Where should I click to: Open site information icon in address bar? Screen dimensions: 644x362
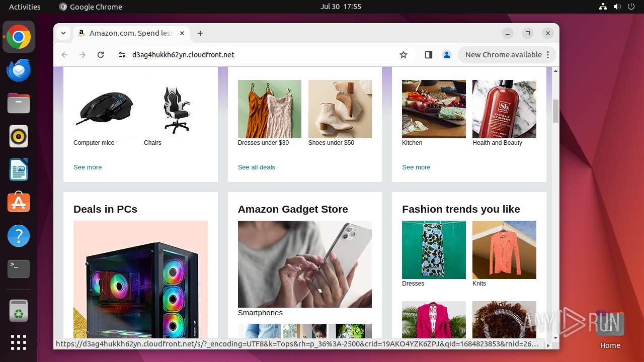[122, 55]
